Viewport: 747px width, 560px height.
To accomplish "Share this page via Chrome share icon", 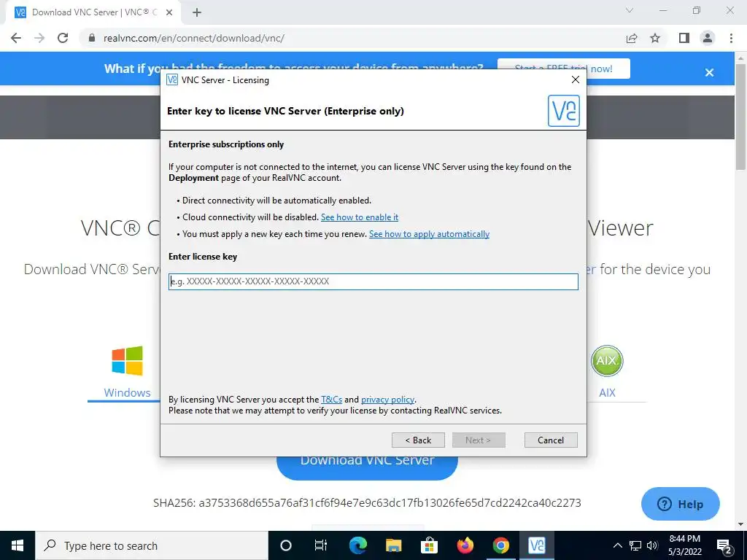I will coord(632,38).
